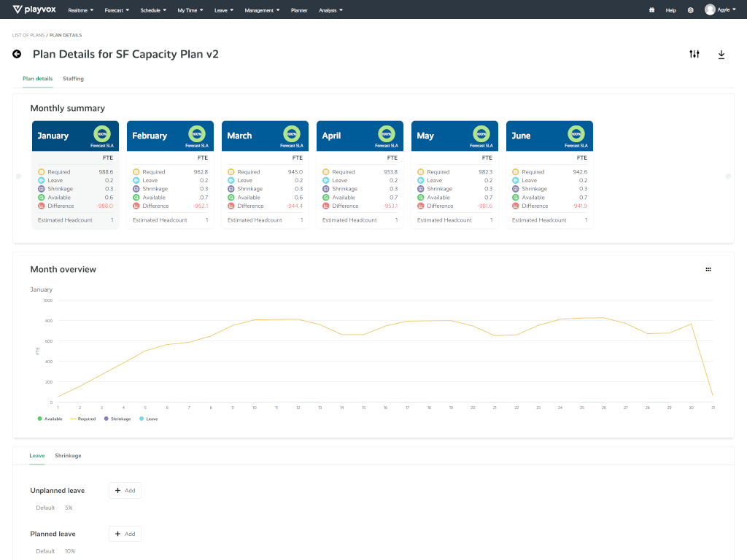
Task: Open the settings gear in top bar
Action: pos(690,10)
